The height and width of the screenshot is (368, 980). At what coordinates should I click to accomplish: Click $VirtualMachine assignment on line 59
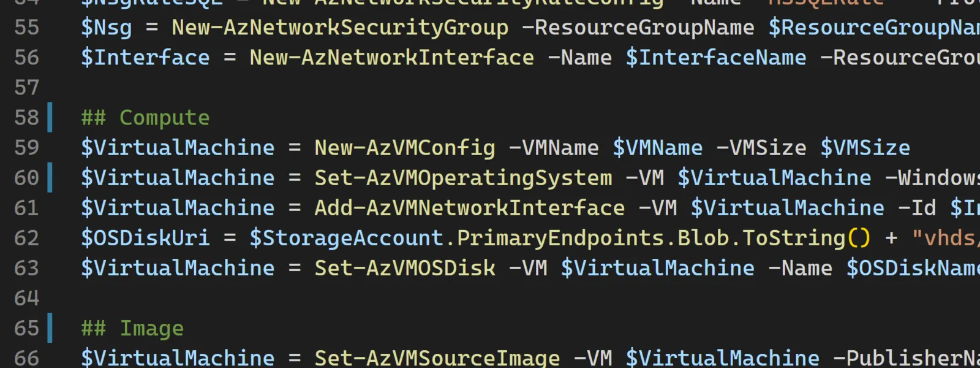[178, 148]
